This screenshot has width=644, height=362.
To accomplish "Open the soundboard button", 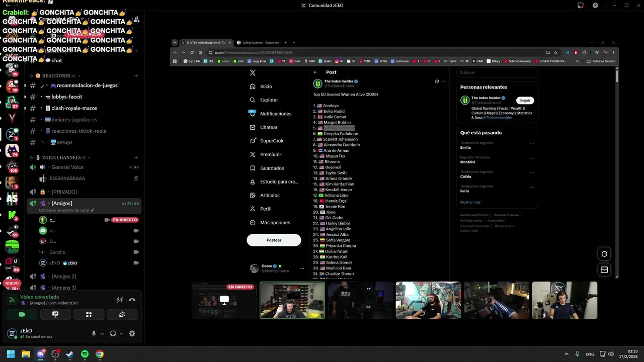I will (x=122, y=314).
